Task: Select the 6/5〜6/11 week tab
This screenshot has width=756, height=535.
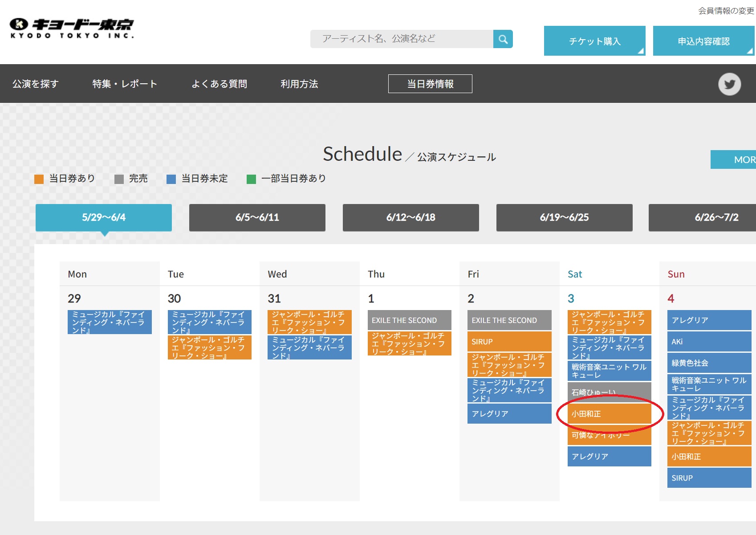Action: tap(257, 217)
